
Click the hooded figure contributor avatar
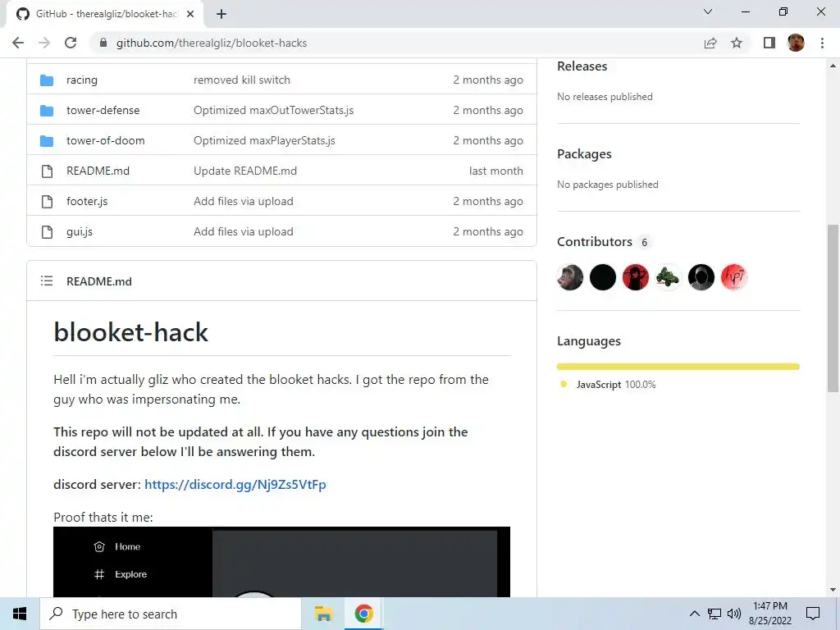pyautogui.click(x=701, y=277)
